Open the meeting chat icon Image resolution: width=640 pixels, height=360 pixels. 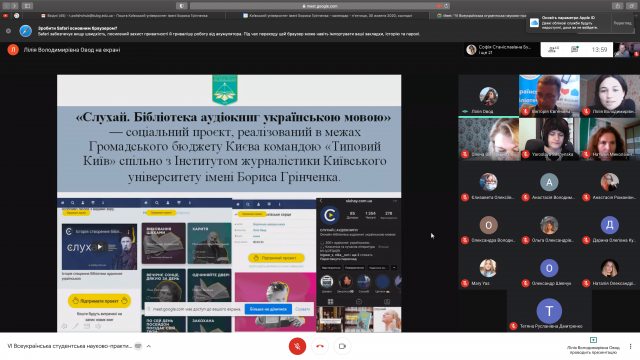(x=575, y=50)
